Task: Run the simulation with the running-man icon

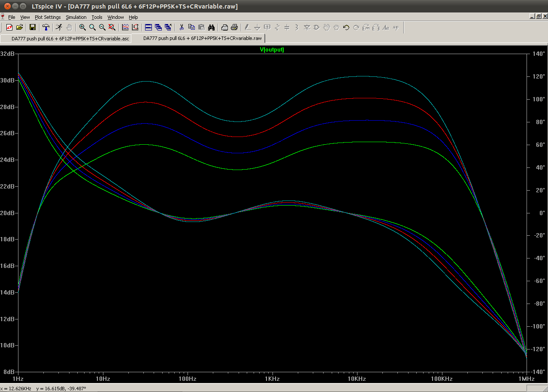Action: (59, 27)
